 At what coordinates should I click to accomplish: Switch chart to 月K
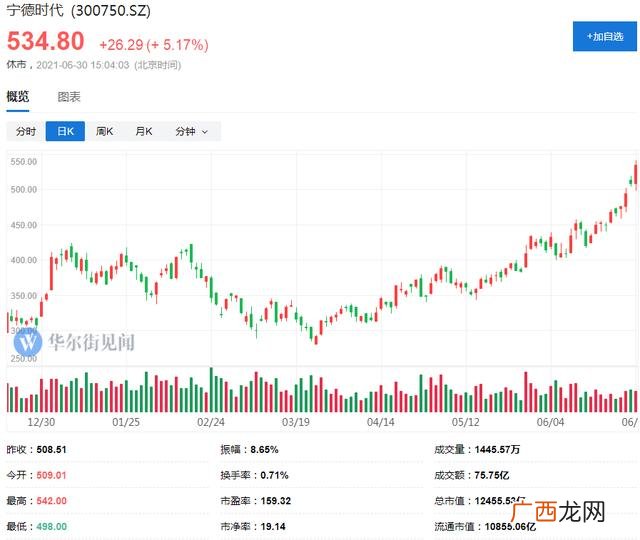pyautogui.click(x=144, y=131)
